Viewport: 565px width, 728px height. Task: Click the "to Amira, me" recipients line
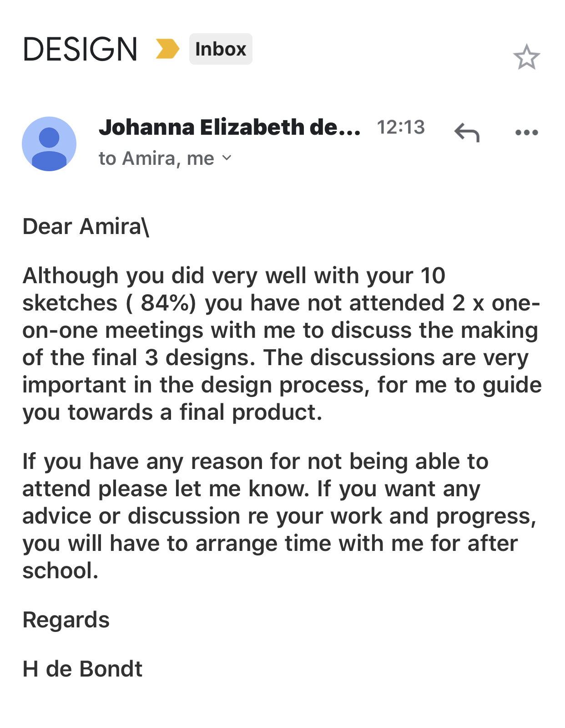click(156, 158)
